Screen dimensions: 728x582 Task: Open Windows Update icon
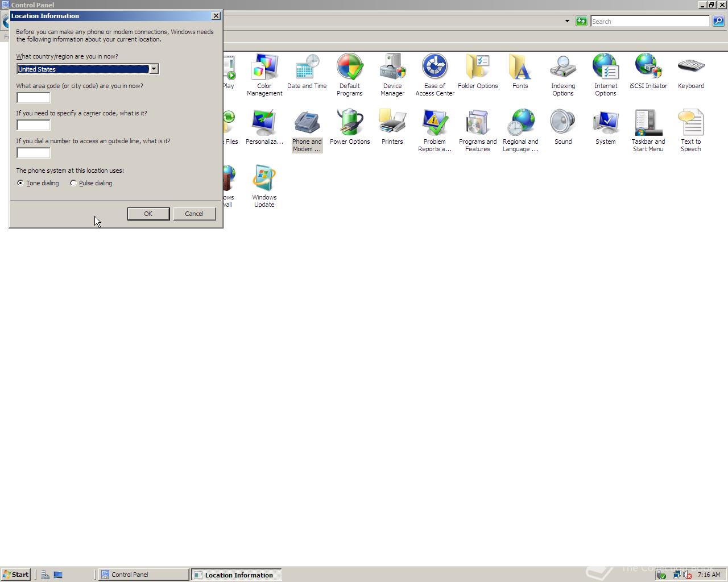click(264, 186)
